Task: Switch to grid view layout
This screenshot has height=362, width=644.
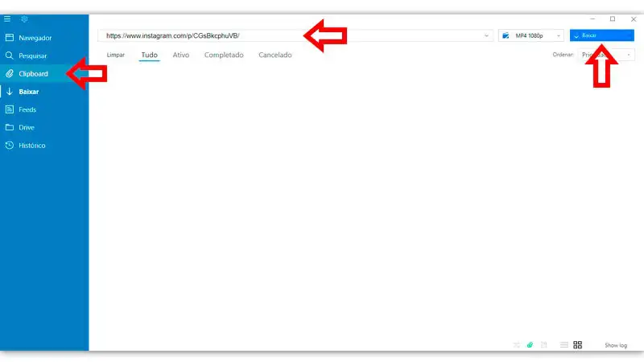Action: [x=577, y=345]
